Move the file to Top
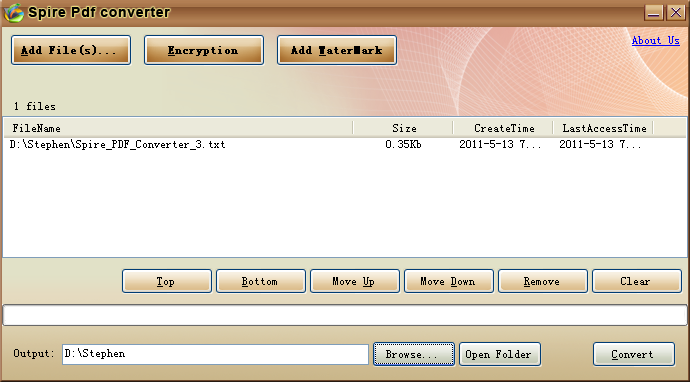 click(167, 281)
